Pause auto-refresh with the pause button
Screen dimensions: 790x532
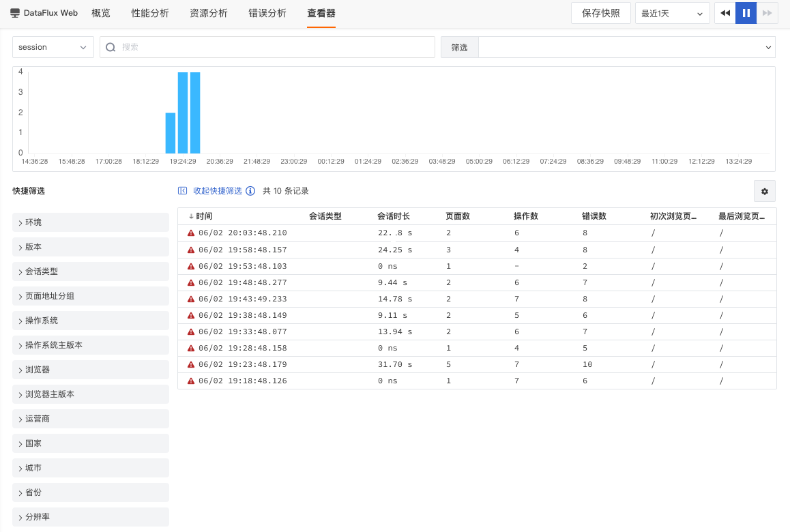(x=746, y=13)
